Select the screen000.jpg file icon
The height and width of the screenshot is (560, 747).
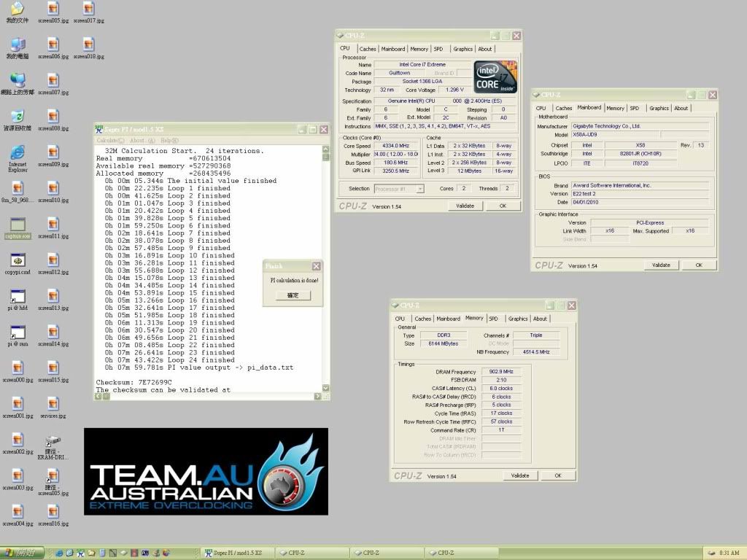(x=18, y=372)
